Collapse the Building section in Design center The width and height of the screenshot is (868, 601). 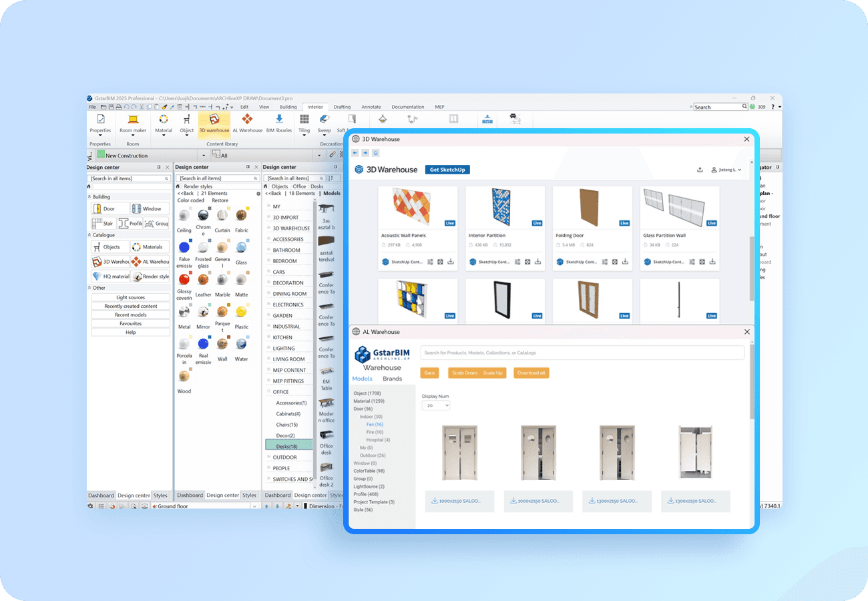(x=91, y=196)
